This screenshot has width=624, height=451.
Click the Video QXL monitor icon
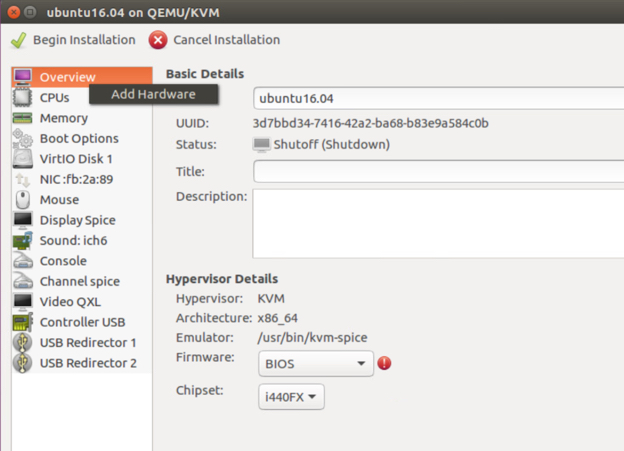pyautogui.click(x=23, y=302)
